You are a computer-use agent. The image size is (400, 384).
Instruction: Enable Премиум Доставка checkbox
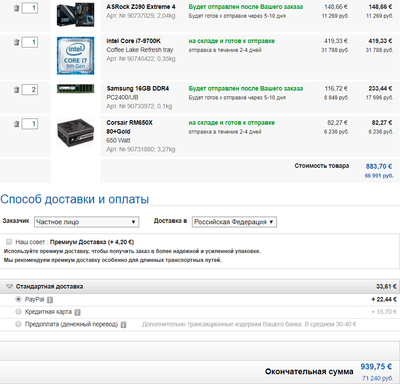point(9,242)
